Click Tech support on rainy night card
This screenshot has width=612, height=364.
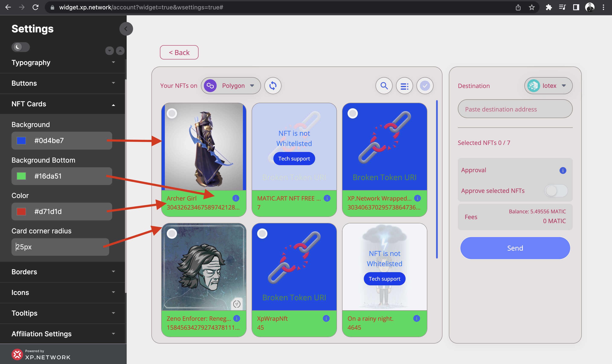pyautogui.click(x=384, y=279)
